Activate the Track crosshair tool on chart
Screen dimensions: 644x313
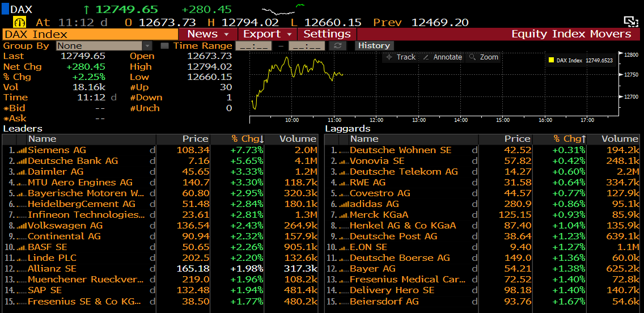click(401, 57)
